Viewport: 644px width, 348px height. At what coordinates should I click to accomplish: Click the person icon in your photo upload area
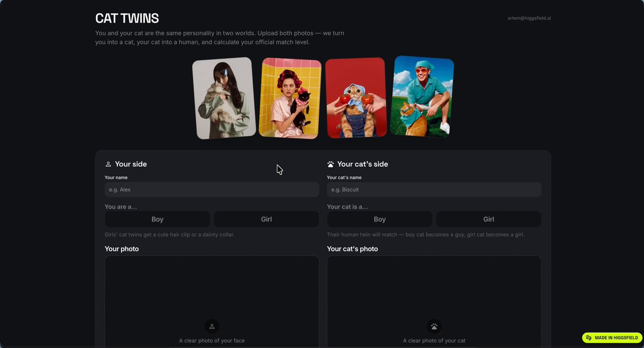[x=212, y=327]
